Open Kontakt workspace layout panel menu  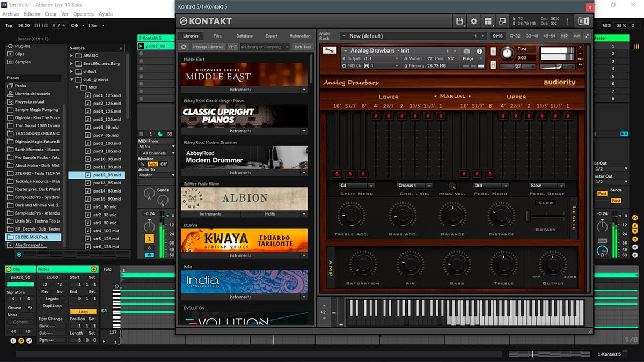coord(488,21)
